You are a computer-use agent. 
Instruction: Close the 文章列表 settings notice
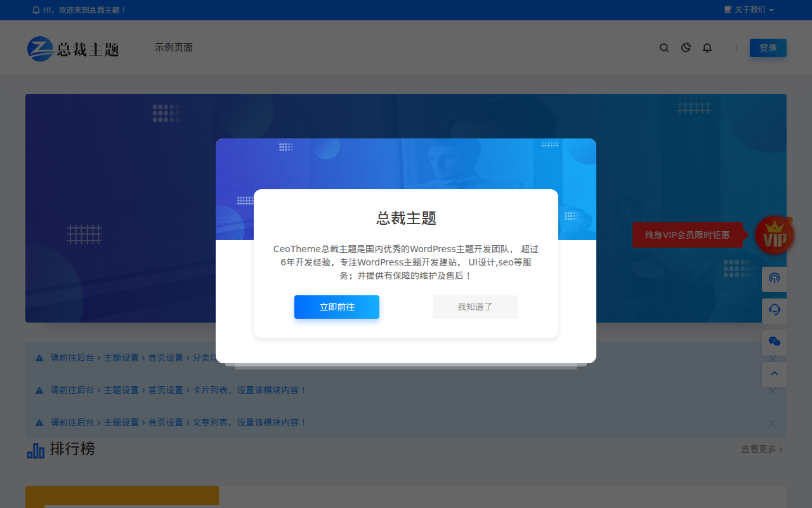(772, 424)
